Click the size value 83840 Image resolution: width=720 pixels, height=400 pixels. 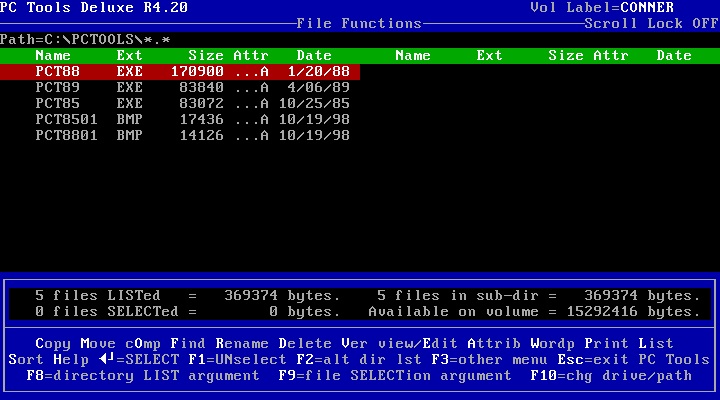pos(201,87)
